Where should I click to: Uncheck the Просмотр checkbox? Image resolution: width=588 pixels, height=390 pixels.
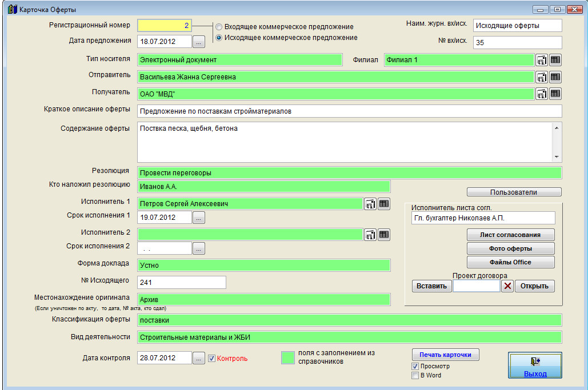415,366
